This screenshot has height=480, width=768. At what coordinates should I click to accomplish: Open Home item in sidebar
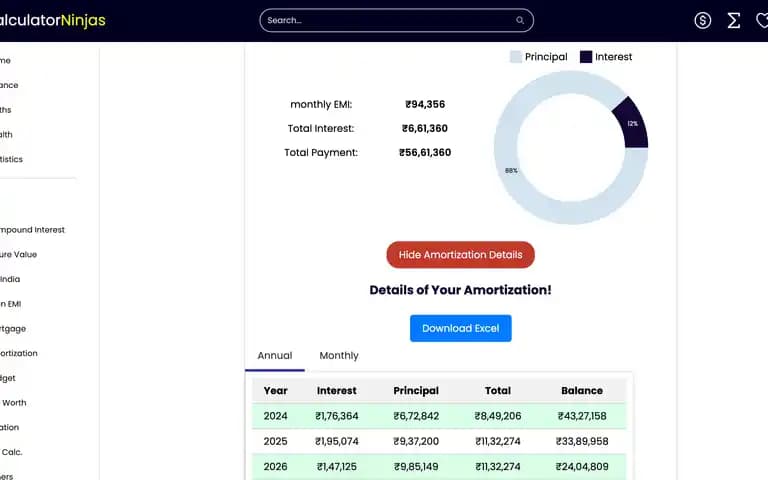click(x=5, y=60)
